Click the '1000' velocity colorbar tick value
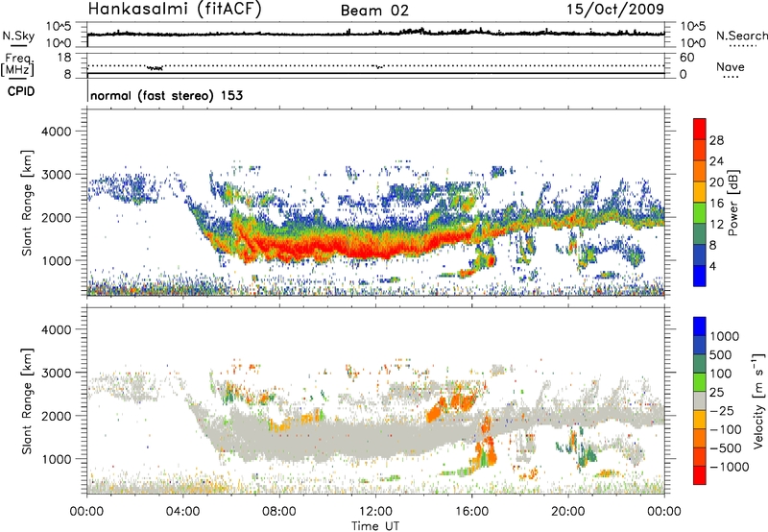This screenshot has height=532, width=768. (724, 336)
